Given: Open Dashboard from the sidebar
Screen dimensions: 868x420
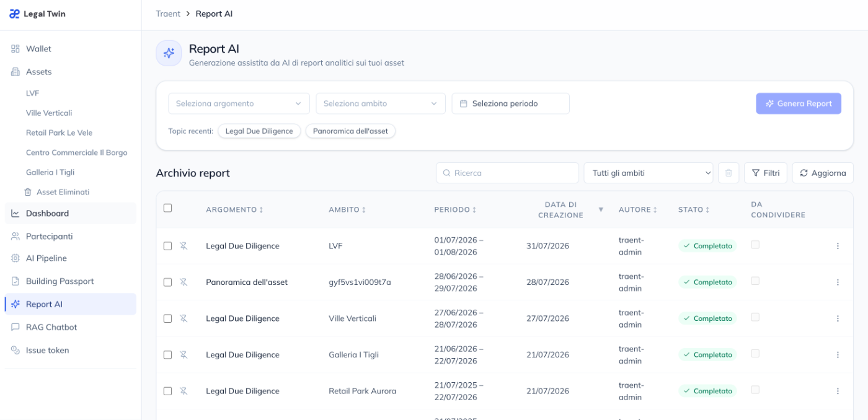Looking at the screenshot, I should point(70,213).
